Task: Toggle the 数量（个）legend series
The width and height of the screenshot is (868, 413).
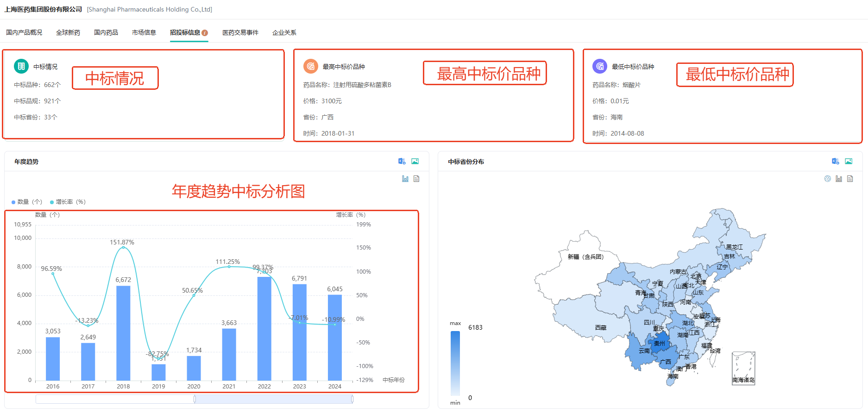Action: coord(26,202)
